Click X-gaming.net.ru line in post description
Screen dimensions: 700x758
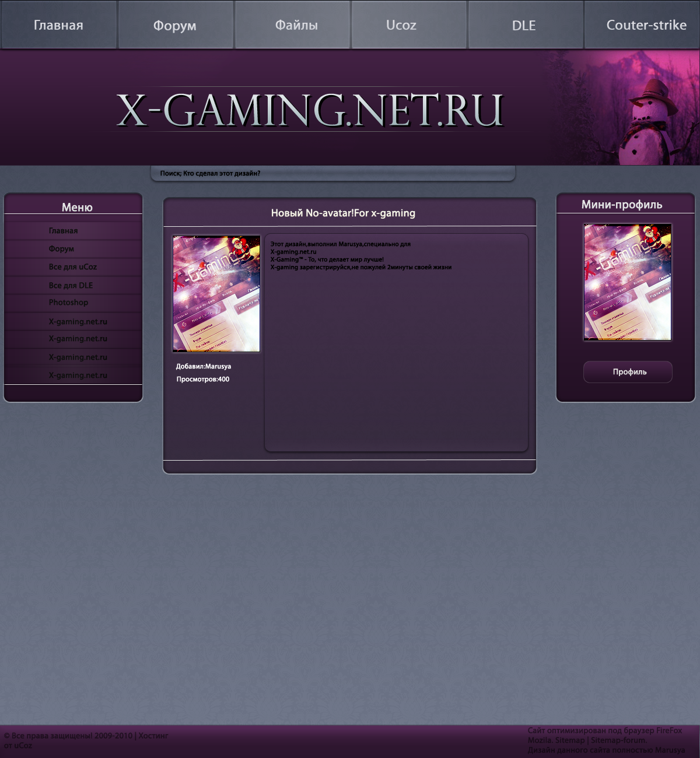click(x=293, y=252)
